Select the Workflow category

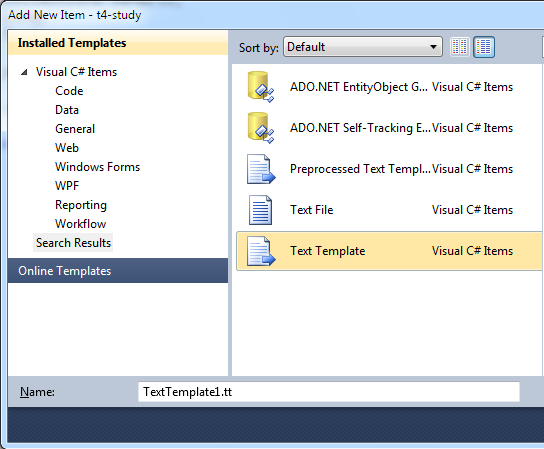pyautogui.click(x=80, y=224)
